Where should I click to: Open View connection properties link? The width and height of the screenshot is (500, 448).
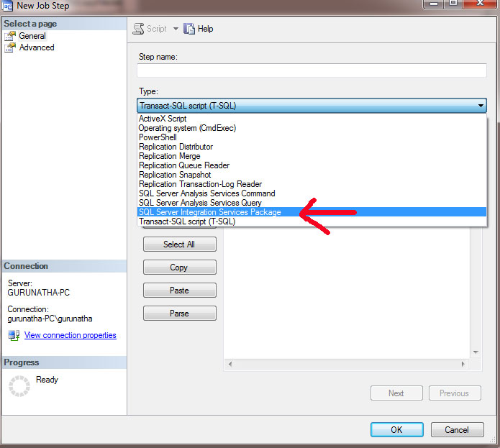click(x=71, y=335)
